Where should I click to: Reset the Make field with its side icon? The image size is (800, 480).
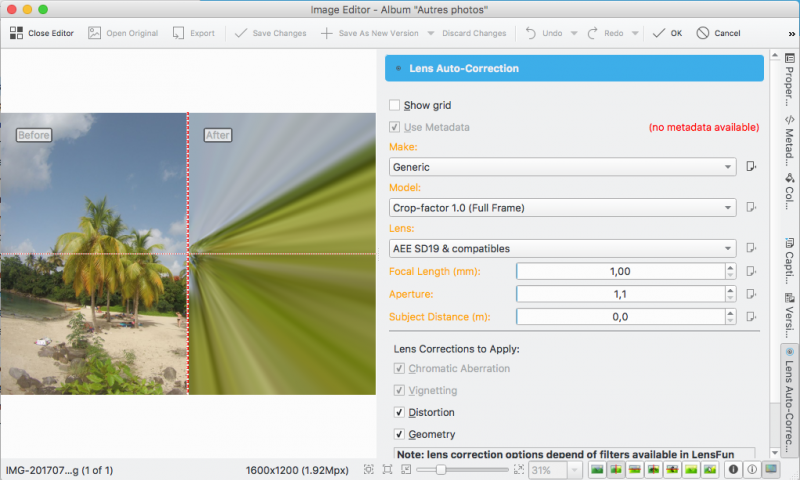pos(751,166)
